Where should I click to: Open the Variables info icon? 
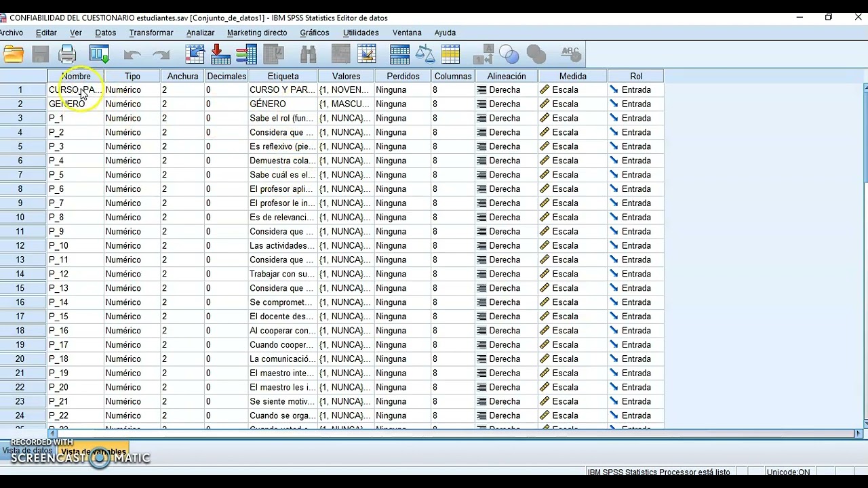pos(246,54)
